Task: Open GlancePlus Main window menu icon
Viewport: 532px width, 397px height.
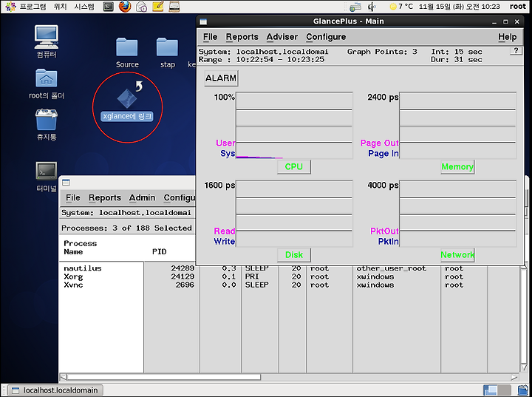Action: click(x=203, y=21)
